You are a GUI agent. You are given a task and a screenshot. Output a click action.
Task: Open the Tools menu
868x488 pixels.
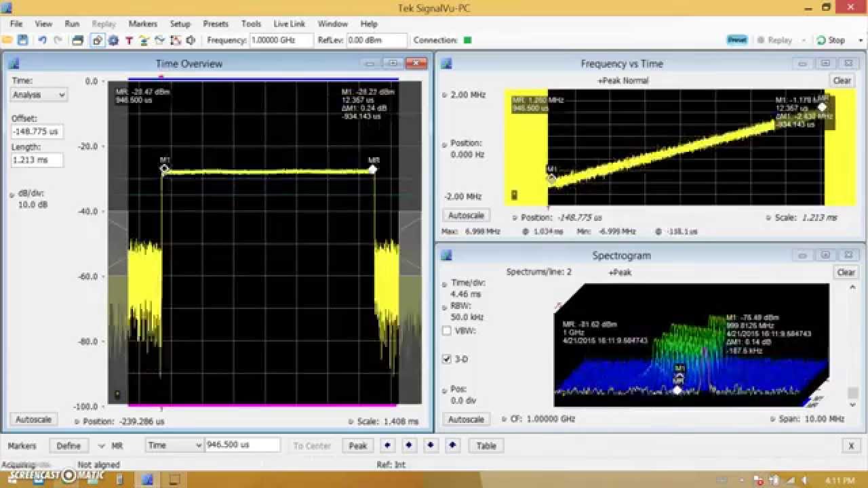[x=251, y=24]
